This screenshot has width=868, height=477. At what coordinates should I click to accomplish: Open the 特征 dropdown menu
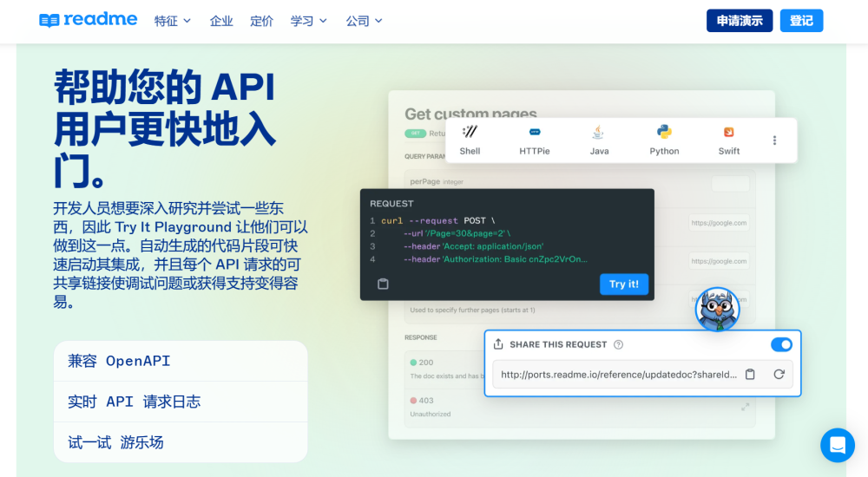click(172, 21)
